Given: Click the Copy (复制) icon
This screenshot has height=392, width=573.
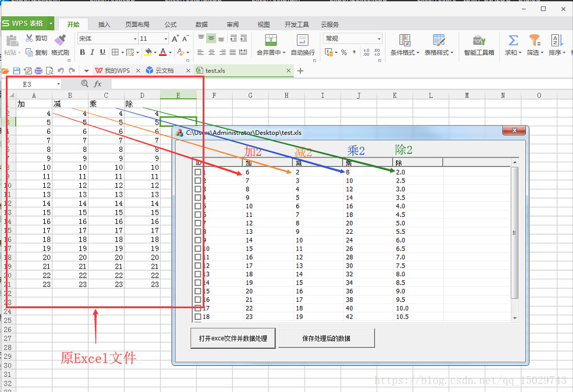Looking at the screenshot, I should (29, 52).
